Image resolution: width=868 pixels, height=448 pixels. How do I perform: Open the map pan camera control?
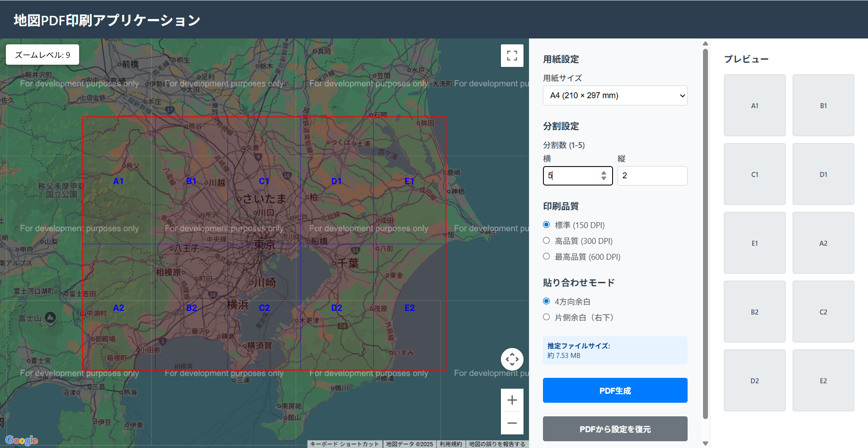[x=512, y=359]
